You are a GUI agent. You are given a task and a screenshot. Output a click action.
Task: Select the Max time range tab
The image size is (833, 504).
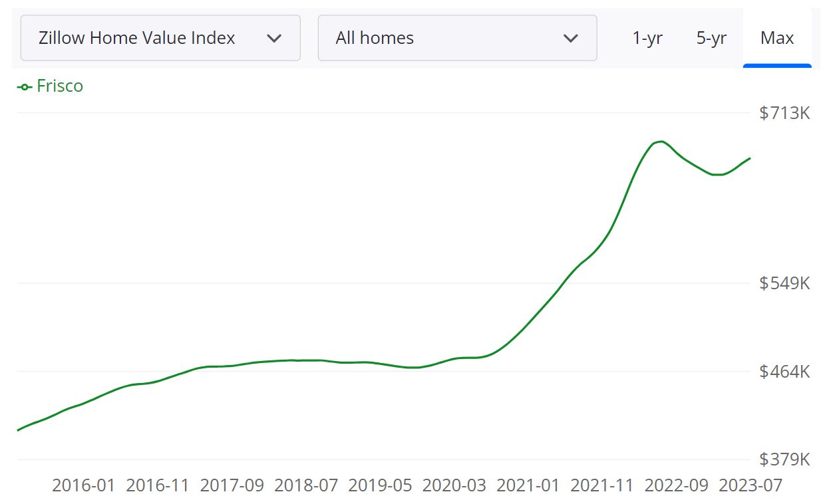[x=777, y=38]
